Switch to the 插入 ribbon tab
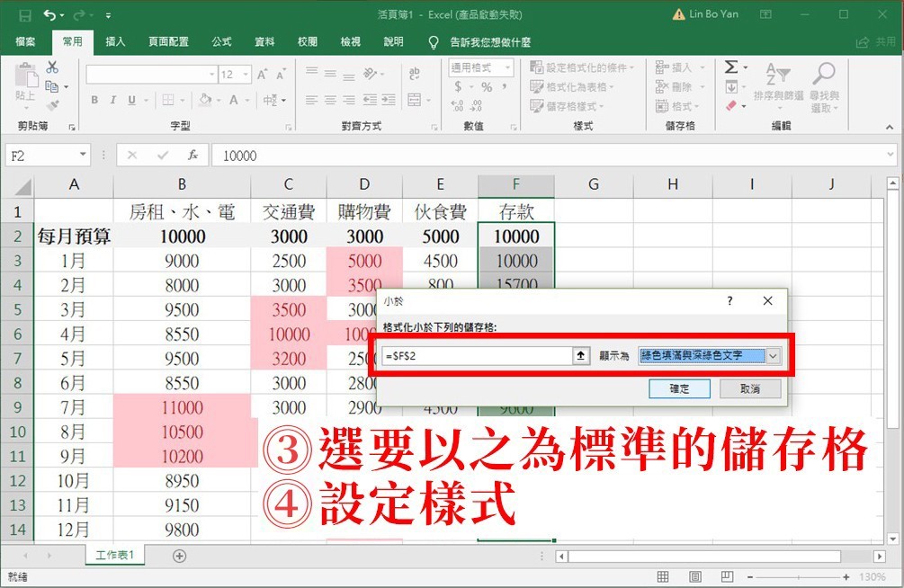 pos(115,41)
